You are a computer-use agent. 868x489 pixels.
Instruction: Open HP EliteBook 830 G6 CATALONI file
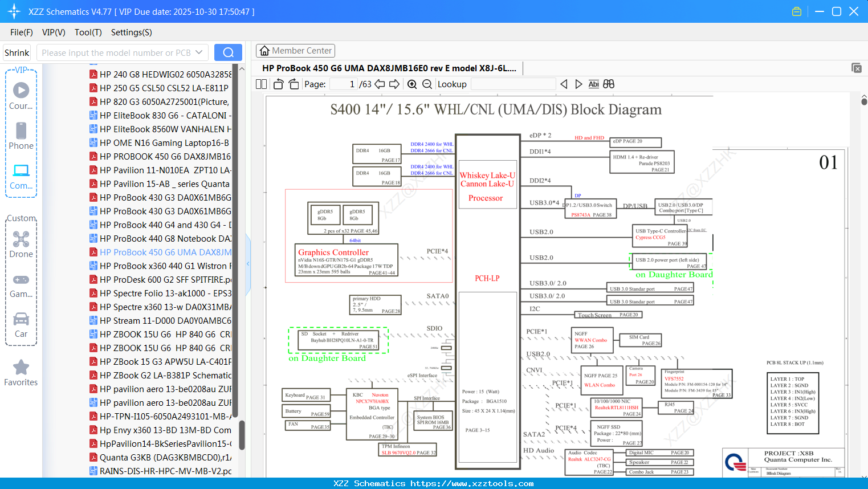(160, 115)
